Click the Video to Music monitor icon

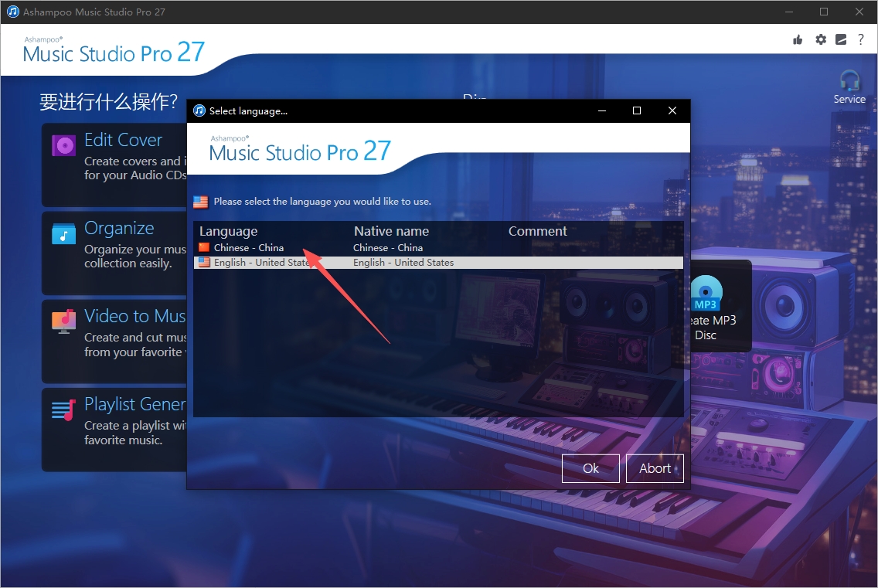[64, 321]
